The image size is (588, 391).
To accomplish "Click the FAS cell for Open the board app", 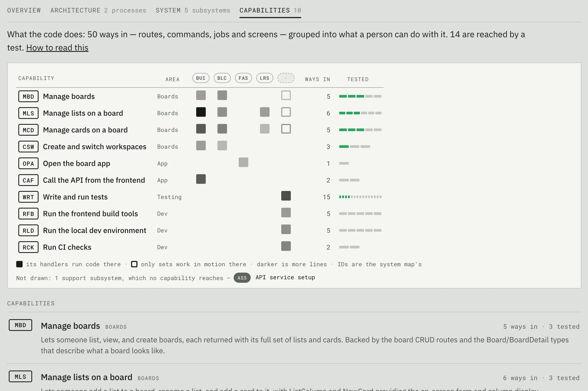I will click(x=243, y=162).
